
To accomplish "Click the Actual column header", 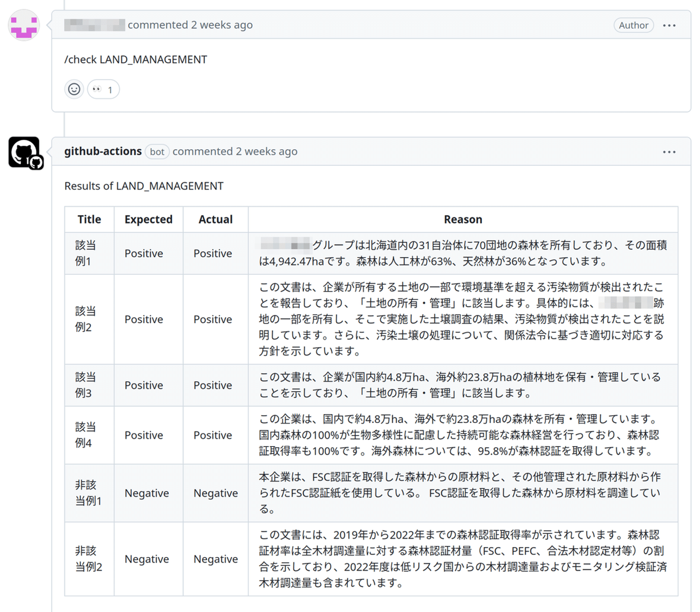I will click(x=215, y=220).
